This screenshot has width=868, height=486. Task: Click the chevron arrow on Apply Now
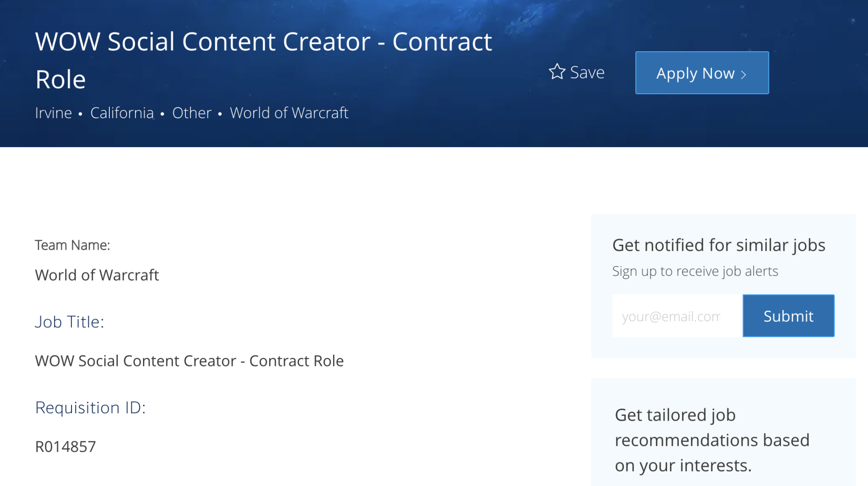[744, 74]
